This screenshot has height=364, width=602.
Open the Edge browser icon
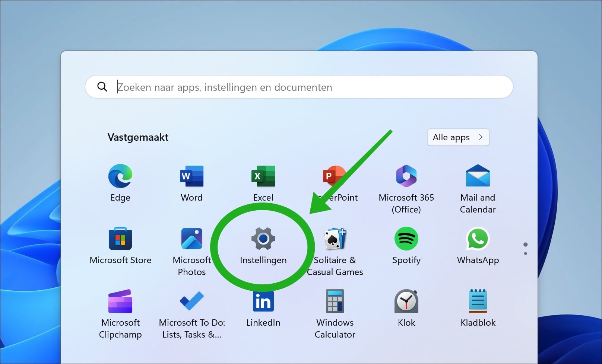point(120,176)
